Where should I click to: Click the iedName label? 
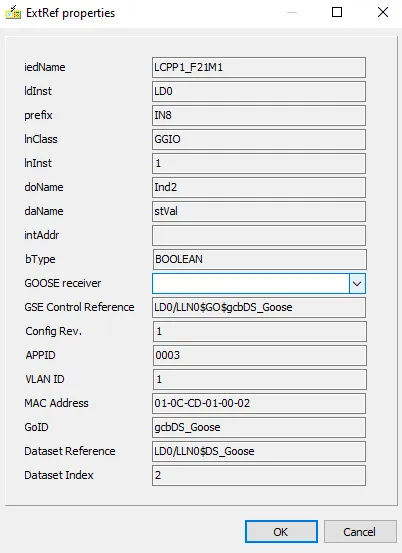coord(45,67)
